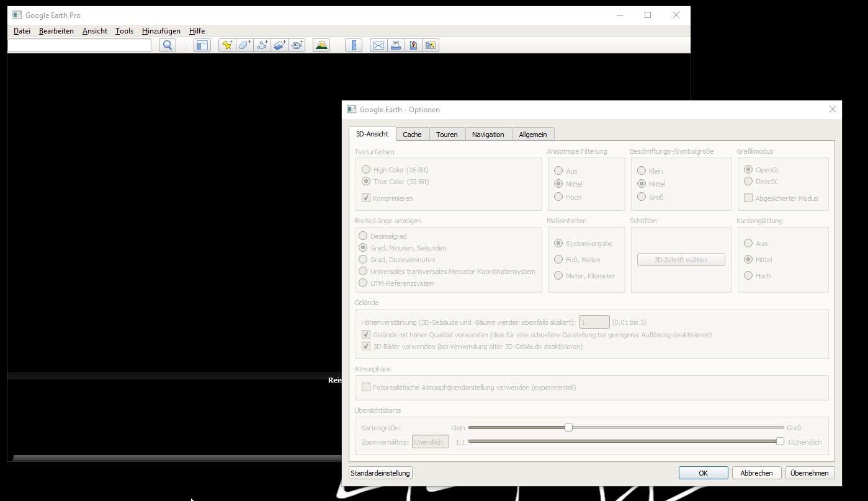The image size is (868, 501).
Task: Go to the Allgemein tab
Action: point(533,135)
